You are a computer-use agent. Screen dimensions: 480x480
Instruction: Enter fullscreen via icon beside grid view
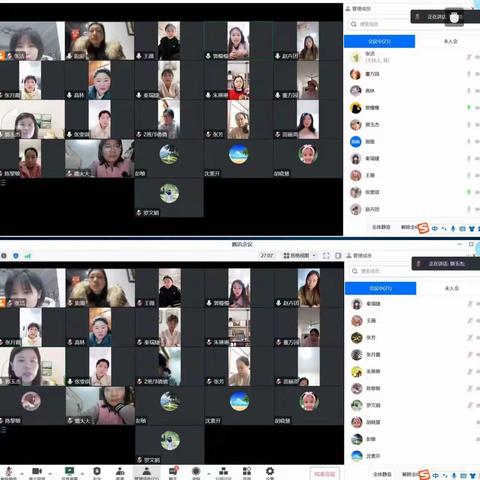coord(326,256)
